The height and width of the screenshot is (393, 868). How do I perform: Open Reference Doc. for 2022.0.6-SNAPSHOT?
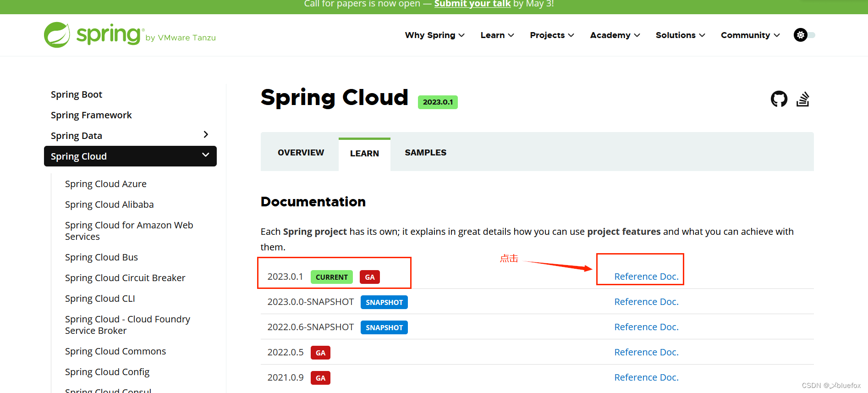[x=646, y=327]
